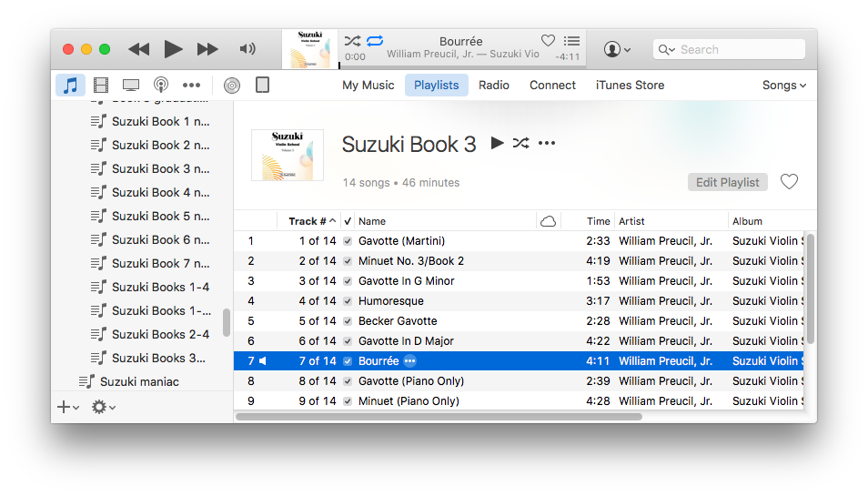This screenshot has width=868, height=496.
Task: Switch to the Music library icon
Action: (70, 86)
